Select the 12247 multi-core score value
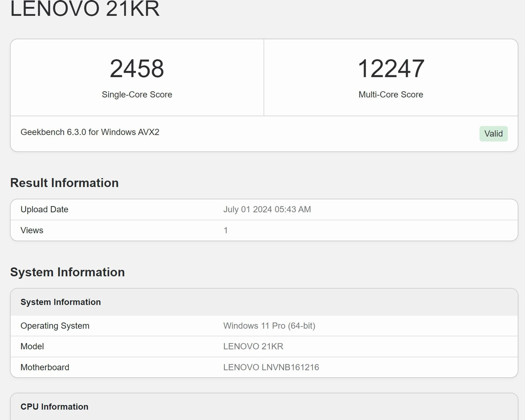This screenshot has width=525, height=420. (391, 69)
